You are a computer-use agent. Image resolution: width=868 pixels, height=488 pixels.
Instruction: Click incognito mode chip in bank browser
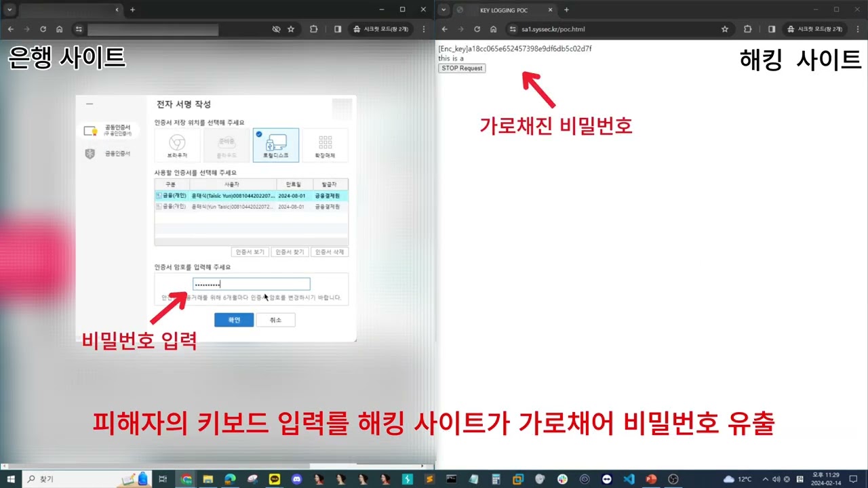381,29
